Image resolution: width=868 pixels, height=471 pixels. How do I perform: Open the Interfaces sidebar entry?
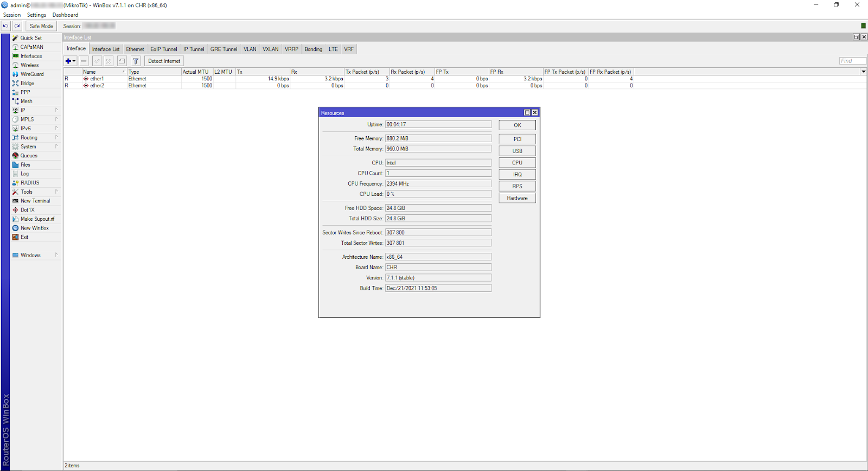pos(31,56)
